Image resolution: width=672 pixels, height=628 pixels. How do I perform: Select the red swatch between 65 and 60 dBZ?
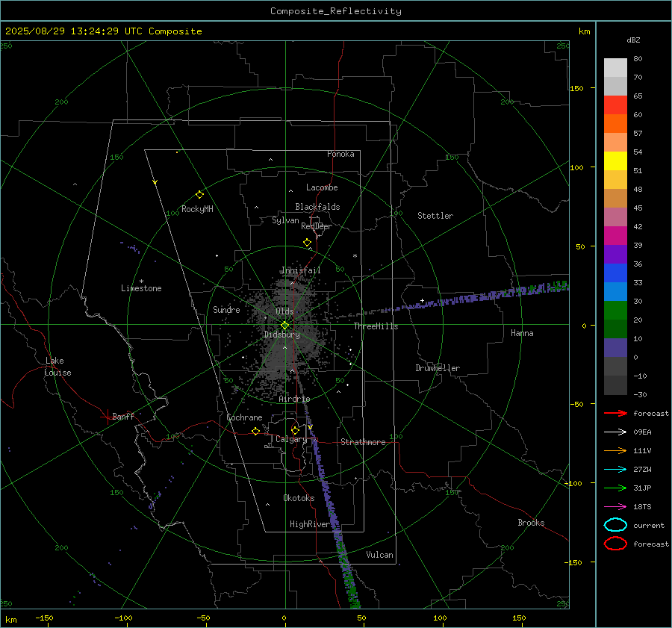tap(615, 105)
